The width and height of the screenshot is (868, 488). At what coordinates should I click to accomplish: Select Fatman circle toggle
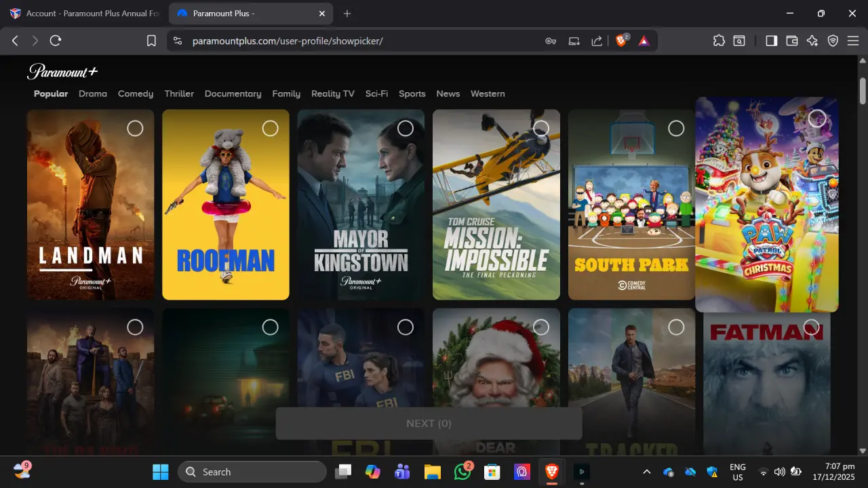pyautogui.click(x=811, y=327)
